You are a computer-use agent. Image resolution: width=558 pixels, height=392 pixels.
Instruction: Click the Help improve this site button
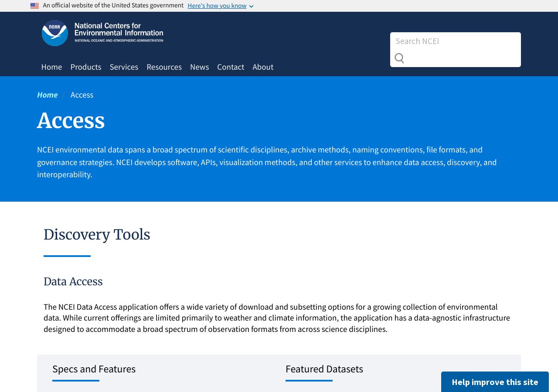pos(495,382)
